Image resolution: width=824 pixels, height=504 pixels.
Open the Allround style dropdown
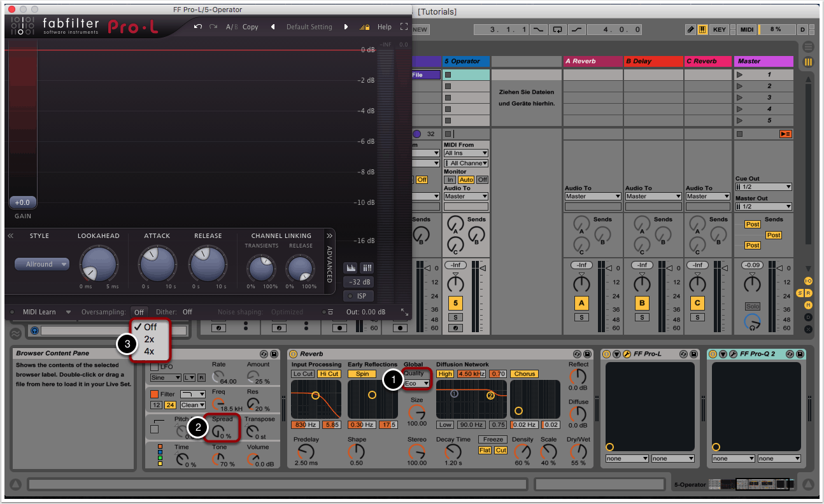tap(42, 264)
